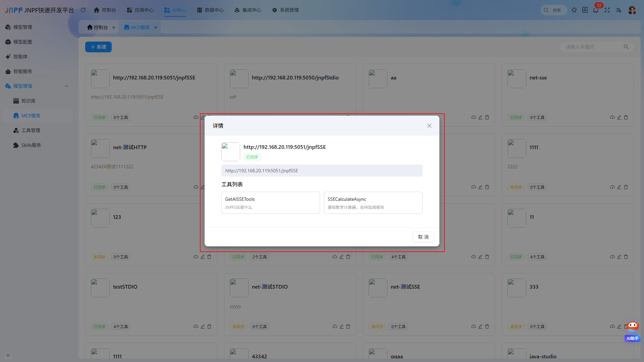Open the 数据中心 top menu
The width and height of the screenshot is (644, 362).
point(210,10)
